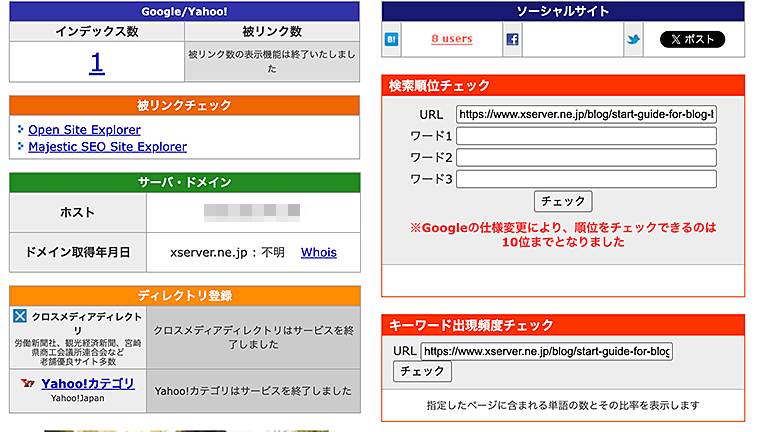The width and height of the screenshot is (760, 432).
Task: Click the Facebook icon in social sites
Action: click(x=512, y=39)
